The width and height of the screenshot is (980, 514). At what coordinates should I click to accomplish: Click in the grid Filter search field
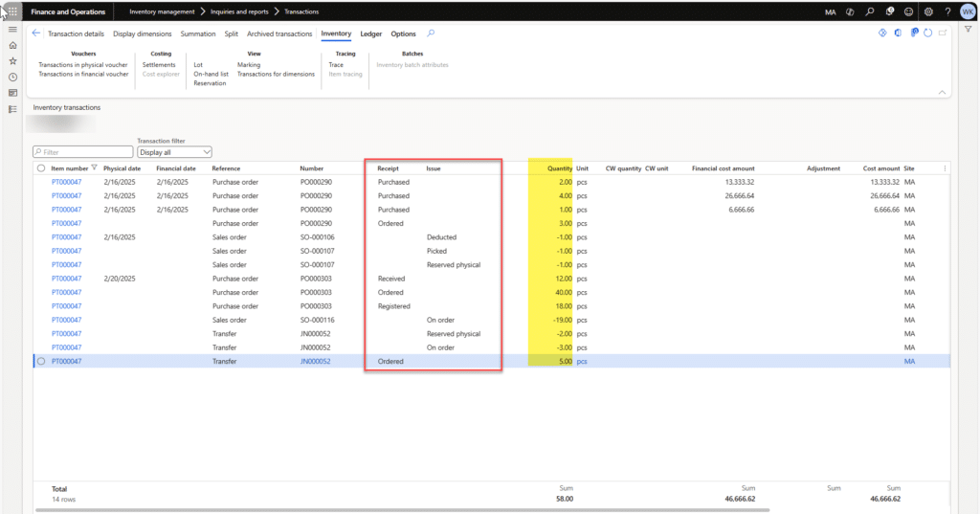click(x=83, y=152)
